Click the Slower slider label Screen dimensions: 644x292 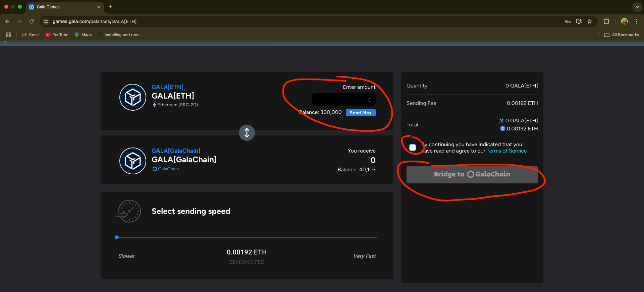tap(126, 256)
